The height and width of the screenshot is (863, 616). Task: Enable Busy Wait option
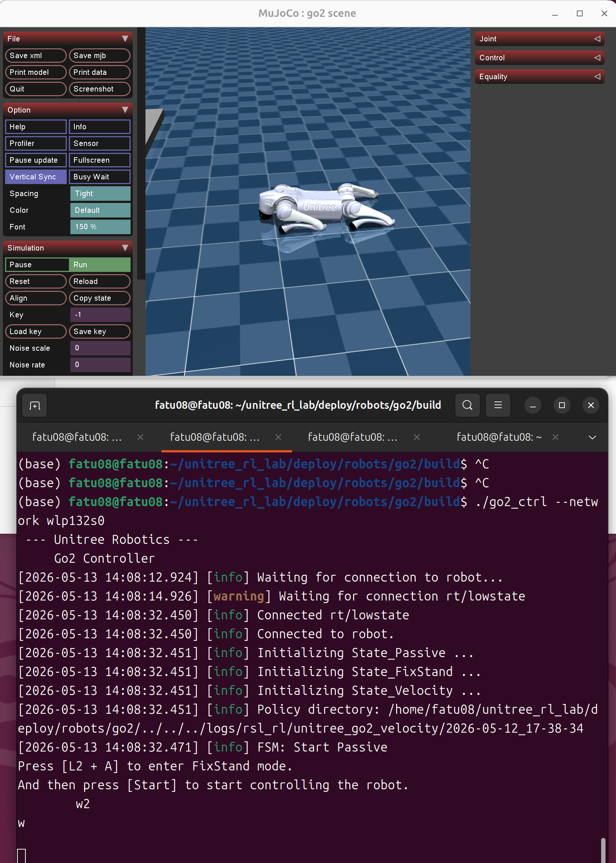99,177
